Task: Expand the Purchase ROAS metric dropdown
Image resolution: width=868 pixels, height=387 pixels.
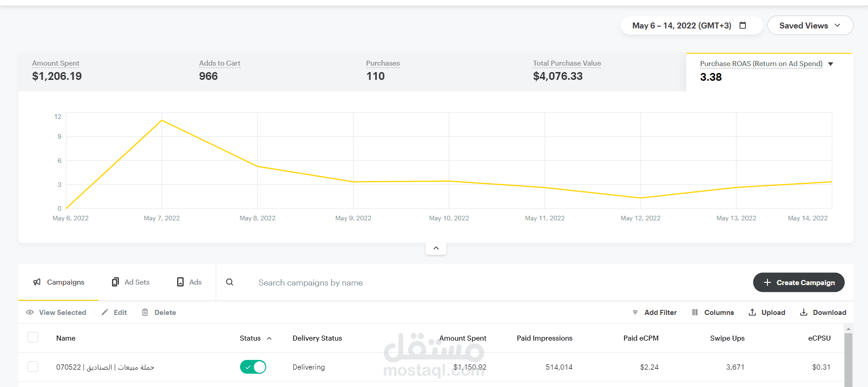Action: pyautogui.click(x=830, y=64)
